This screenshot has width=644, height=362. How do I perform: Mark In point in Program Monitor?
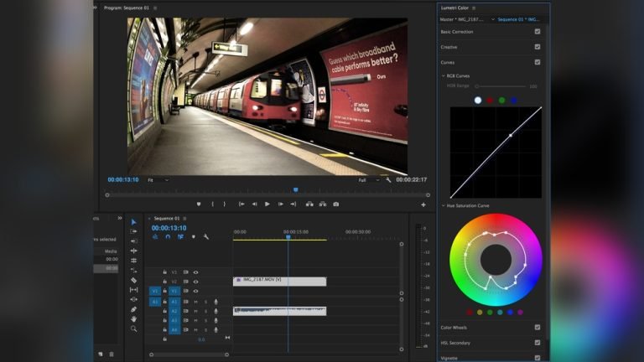pos(212,204)
